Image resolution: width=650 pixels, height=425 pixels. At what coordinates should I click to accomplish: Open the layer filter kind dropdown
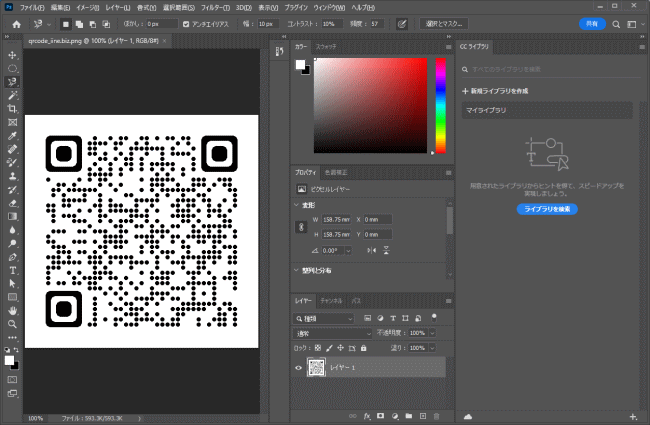click(324, 318)
